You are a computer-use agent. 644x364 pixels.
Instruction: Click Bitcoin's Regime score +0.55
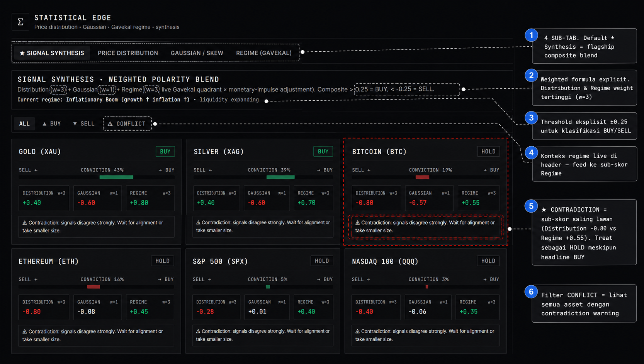(471, 203)
